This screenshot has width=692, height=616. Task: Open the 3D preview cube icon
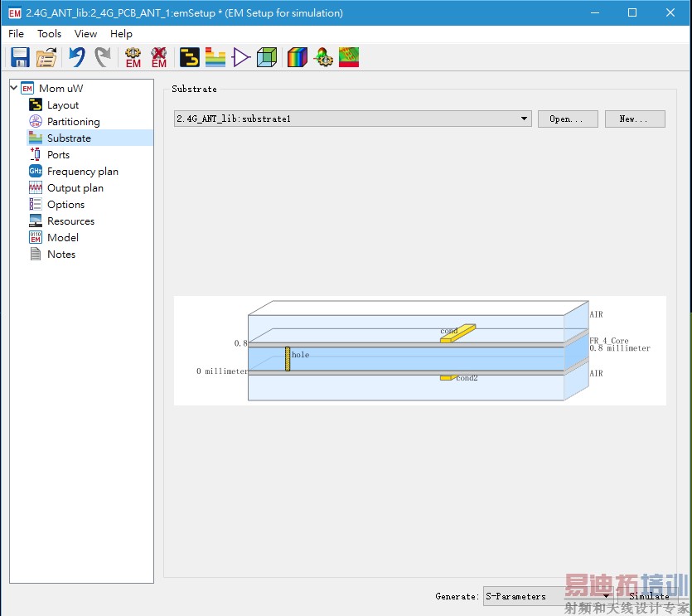[267, 57]
